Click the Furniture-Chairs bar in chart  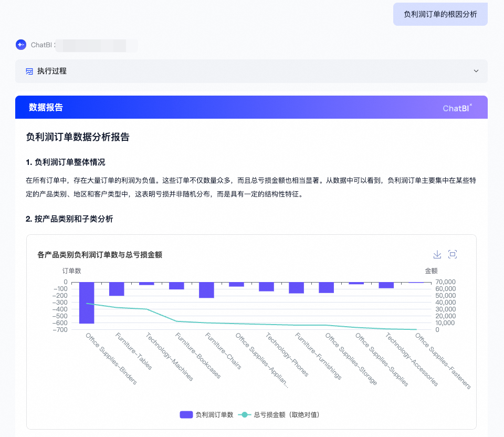pyautogui.click(x=206, y=290)
